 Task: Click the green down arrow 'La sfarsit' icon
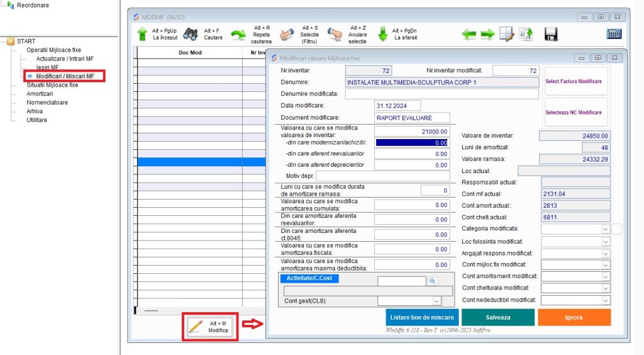click(x=382, y=34)
